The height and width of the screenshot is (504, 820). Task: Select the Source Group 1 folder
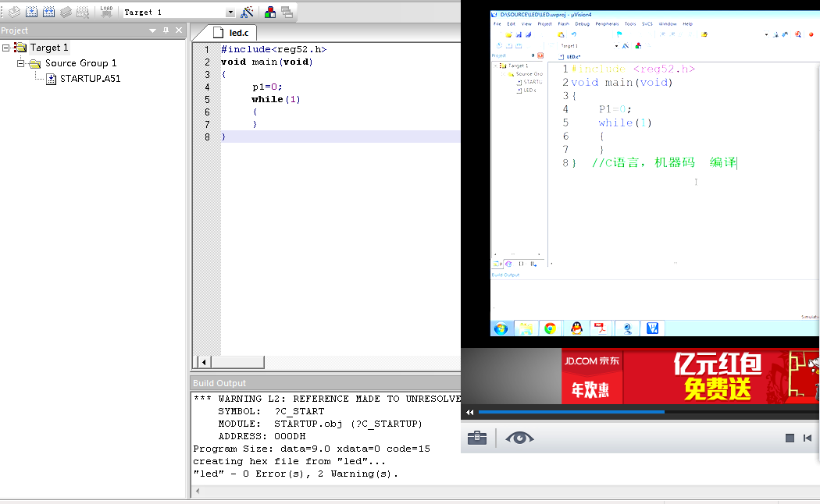point(80,63)
